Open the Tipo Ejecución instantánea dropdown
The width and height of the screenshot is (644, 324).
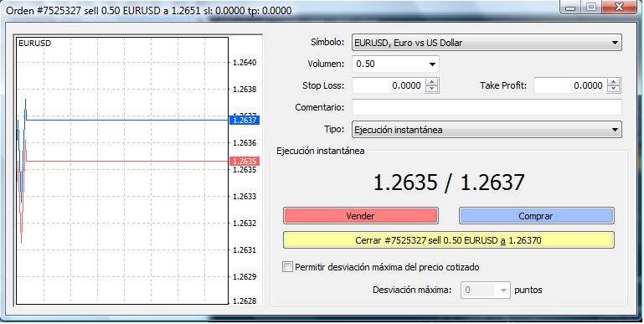(x=487, y=130)
